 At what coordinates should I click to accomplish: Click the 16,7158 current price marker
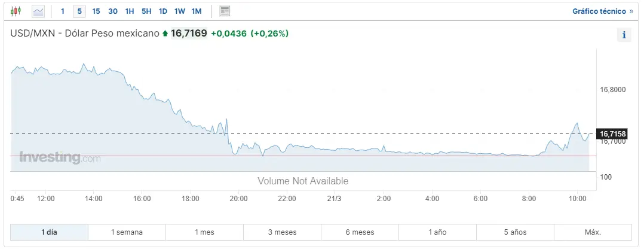[x=612, y=134]
